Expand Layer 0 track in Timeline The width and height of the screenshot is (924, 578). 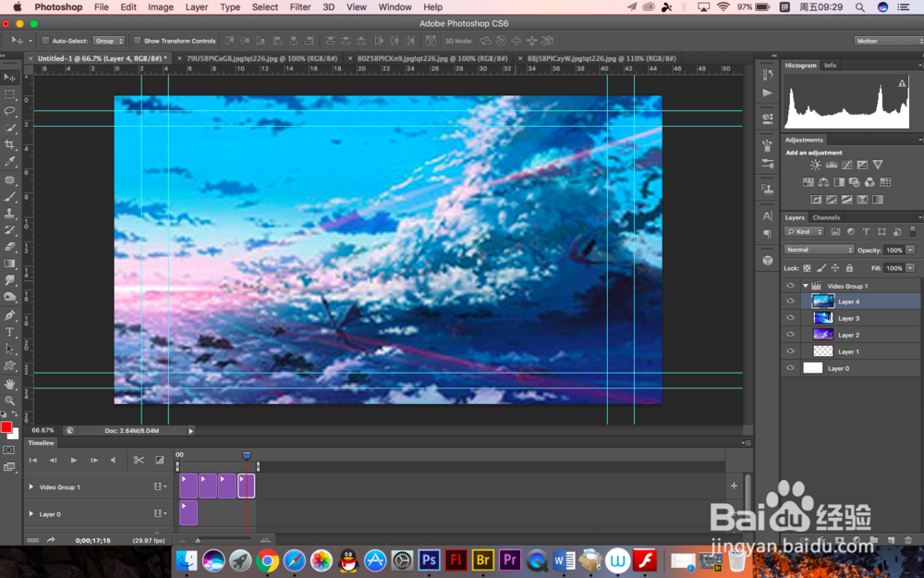31,514
